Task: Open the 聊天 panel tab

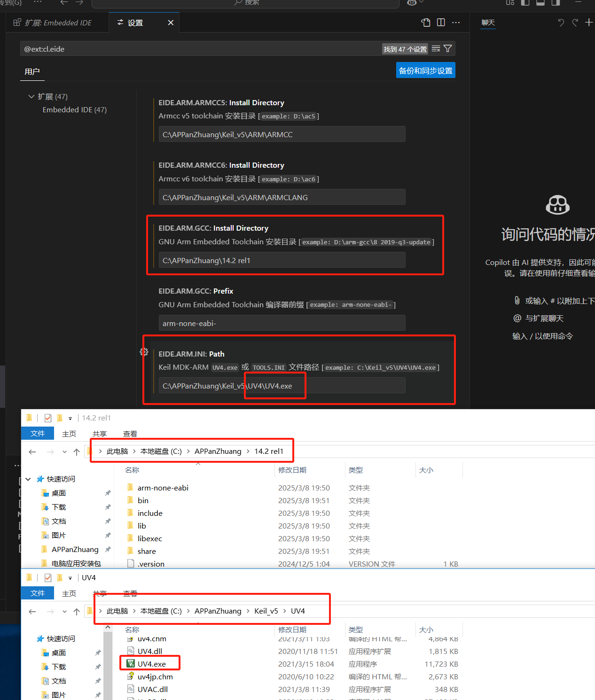Action: point(488,23)
